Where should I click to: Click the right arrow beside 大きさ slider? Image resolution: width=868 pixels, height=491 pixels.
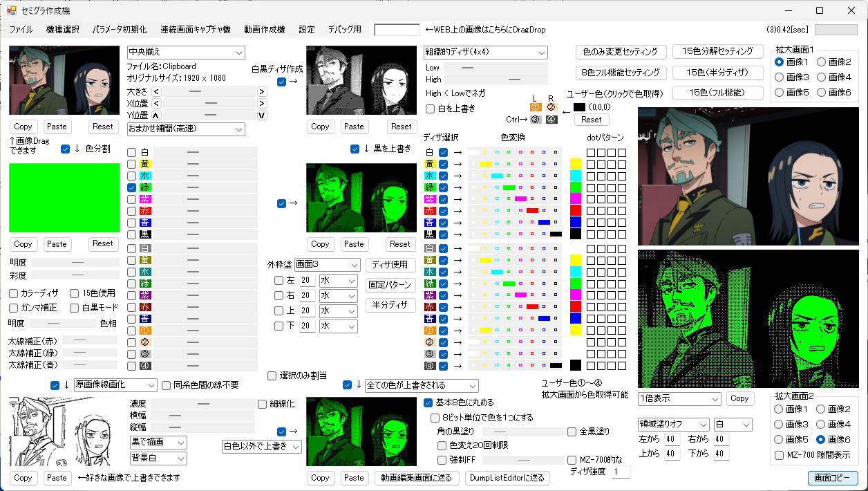click(x=262, y=91)
